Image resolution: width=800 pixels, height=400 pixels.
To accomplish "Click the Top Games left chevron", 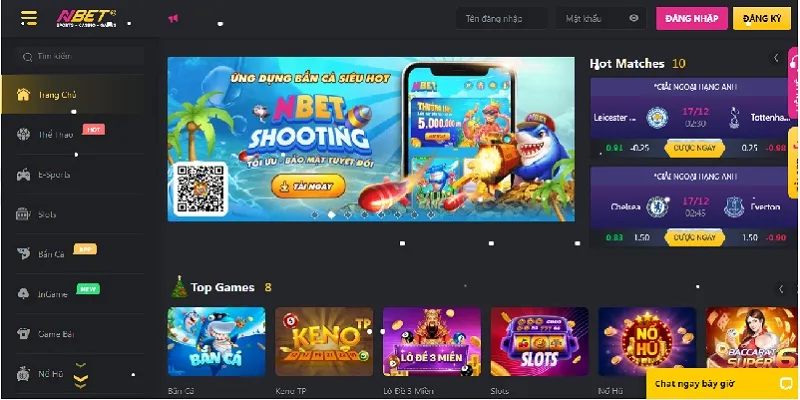I will click(781, 289).
